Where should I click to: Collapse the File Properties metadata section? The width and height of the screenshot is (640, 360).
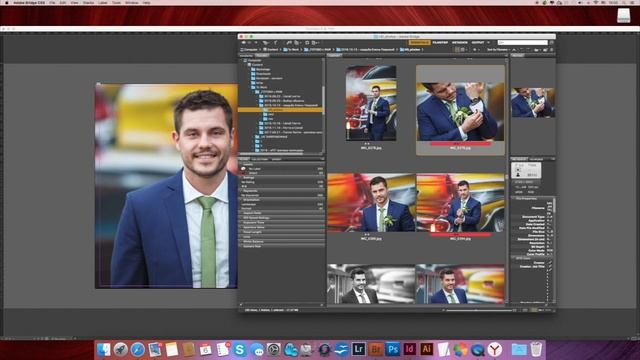[x=533, y=198]
